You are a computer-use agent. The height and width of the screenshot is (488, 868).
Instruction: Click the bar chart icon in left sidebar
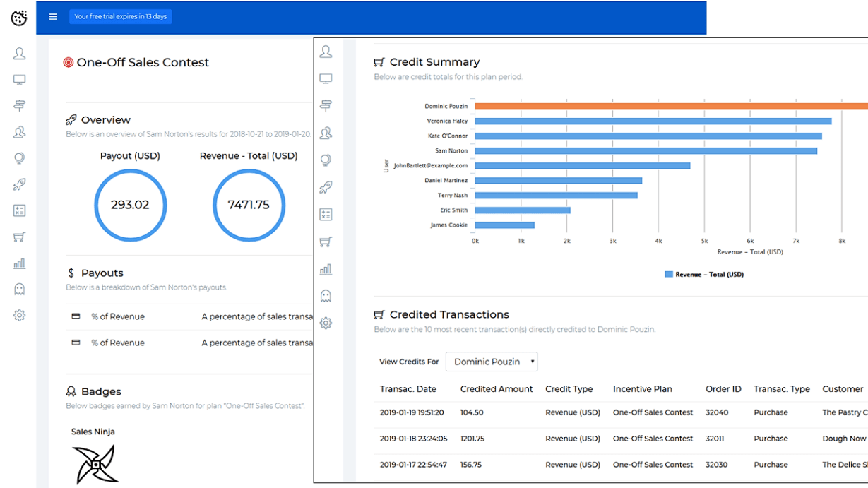(x=19, y=263)
